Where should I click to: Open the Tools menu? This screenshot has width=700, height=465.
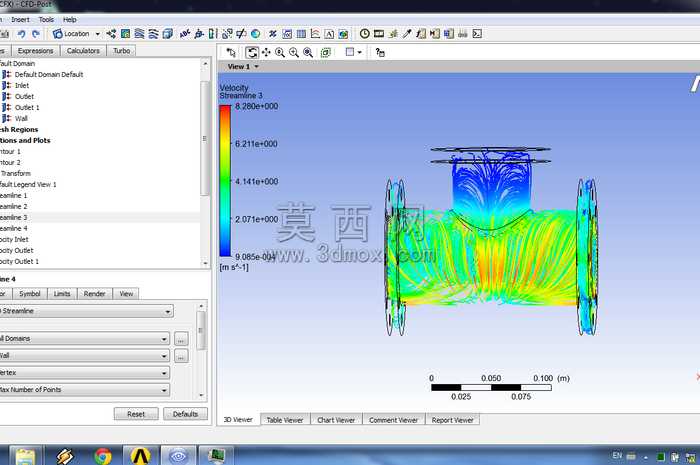(x=46, y=20)
